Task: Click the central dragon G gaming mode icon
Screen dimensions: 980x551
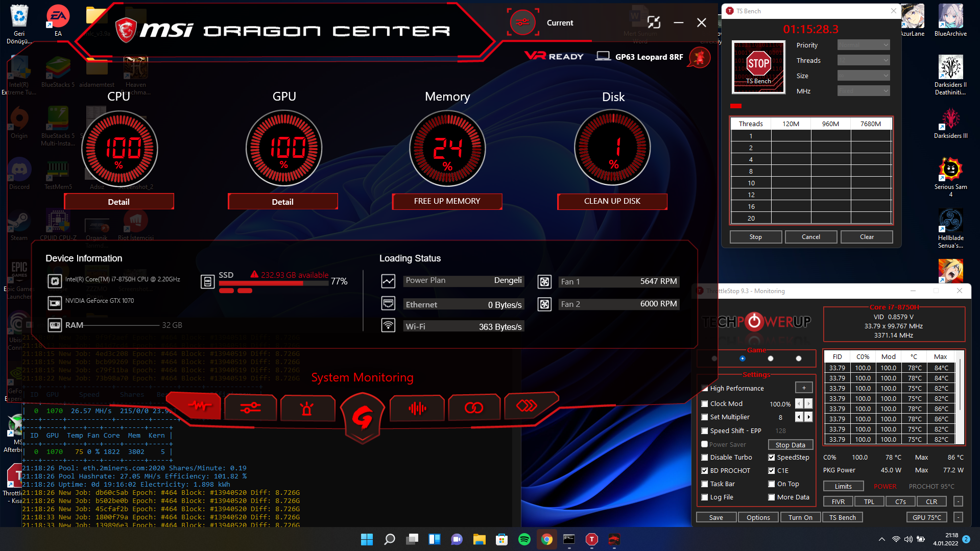Action: tap(362, 417)
